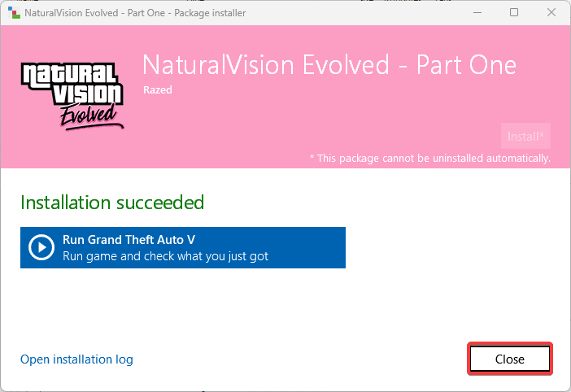Open the installation log
This screenshot has height=392, width=571.
tap(76, 359)
